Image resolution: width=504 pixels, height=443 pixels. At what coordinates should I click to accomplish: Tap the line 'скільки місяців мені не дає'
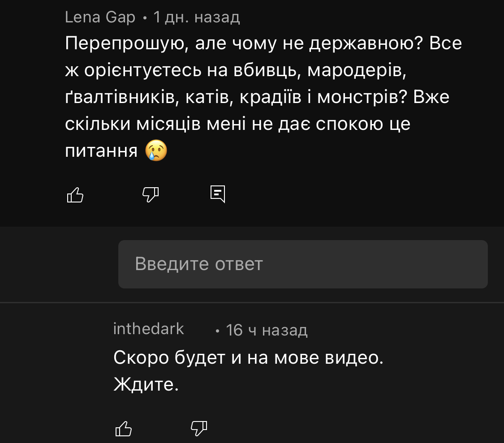pyautogui.click(x=237, y=124)
